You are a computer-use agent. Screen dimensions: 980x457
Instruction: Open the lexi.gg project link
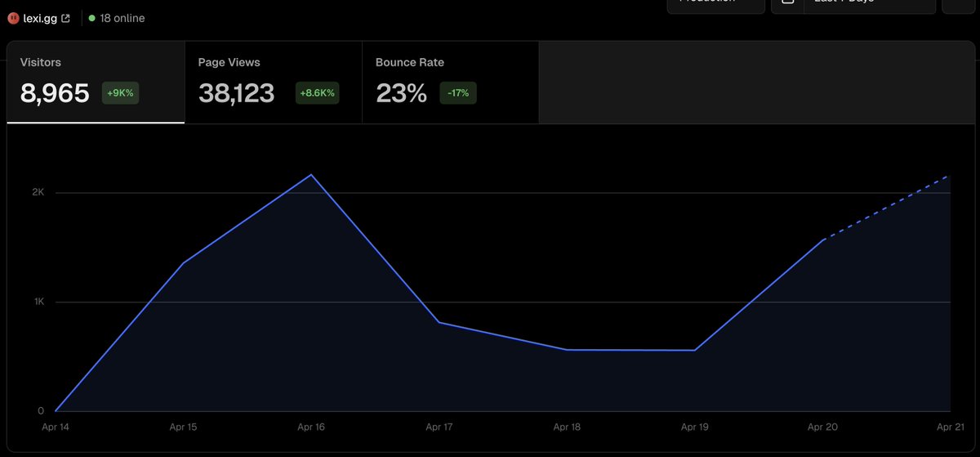point(41,18)
